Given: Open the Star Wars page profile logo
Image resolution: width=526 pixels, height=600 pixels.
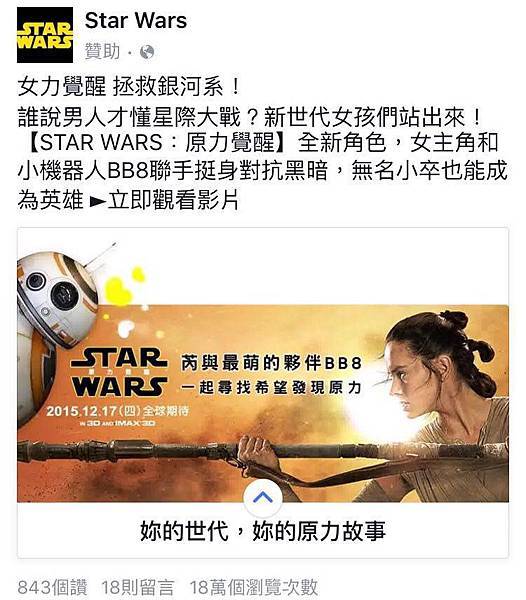Looking at the screenshot, I should (x=45, y=35).
